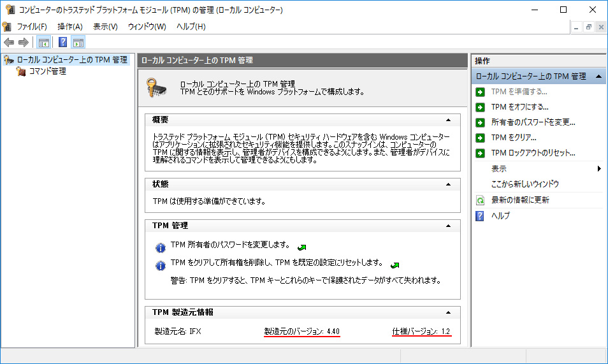
Task: Click the help icon beside ヘルプ action
Action: [x=480, y=215]
